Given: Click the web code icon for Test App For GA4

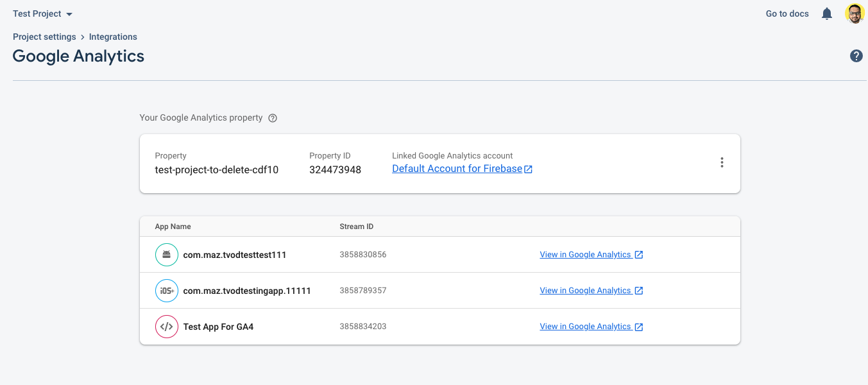Looking at the screenshot, I should (167, 327).
